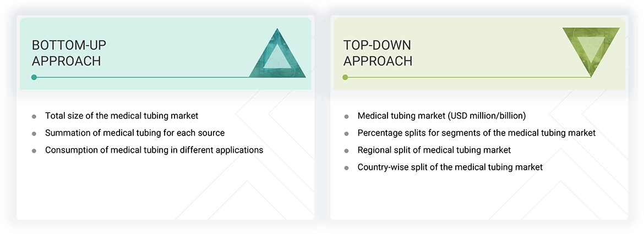Select the 'TOP-DOWN APPROACH' heading

[378, 53]
